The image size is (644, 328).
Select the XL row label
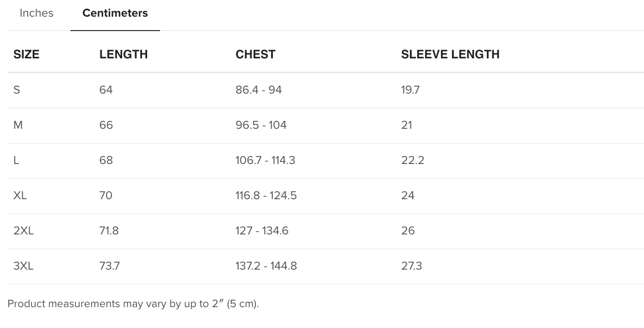tap(20, 196)
